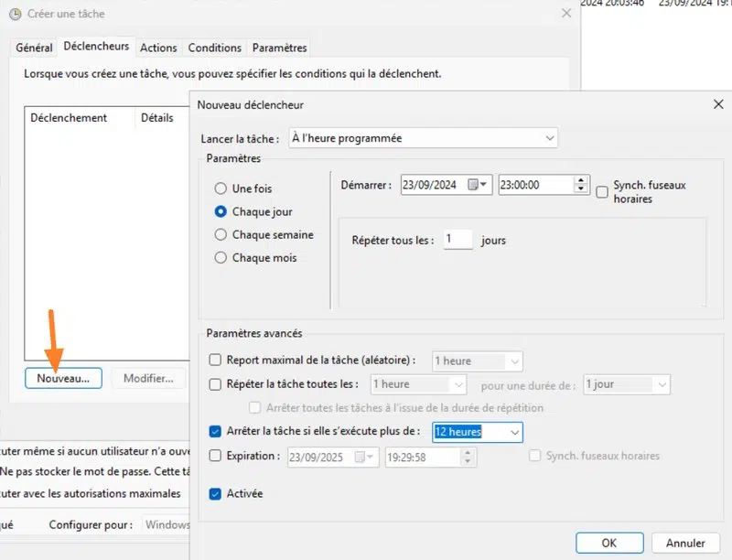The width and height of the screenshot is (732, 560).
Task: Open the start date calendar picker
Action: (x=479, y=185)
